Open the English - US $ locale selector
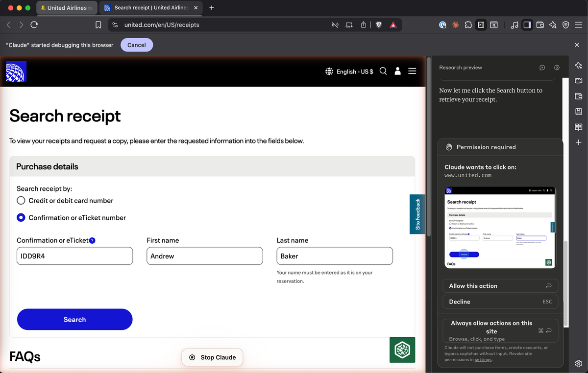 click(x=349, y=71)
